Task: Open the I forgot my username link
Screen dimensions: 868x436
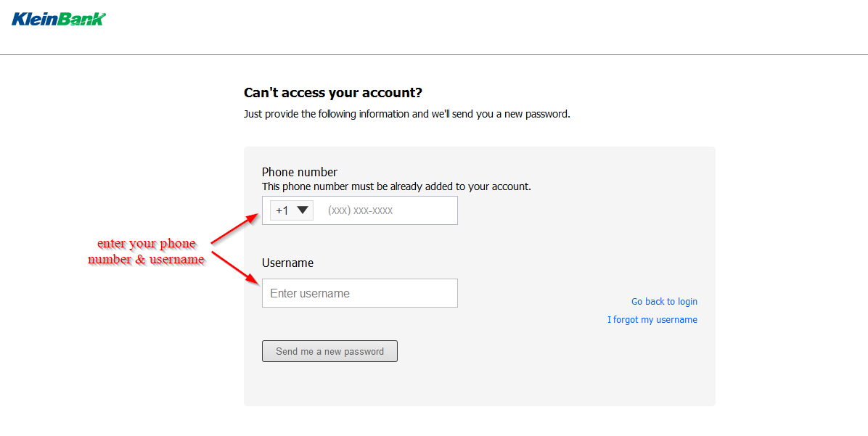Action: point(652,320)
